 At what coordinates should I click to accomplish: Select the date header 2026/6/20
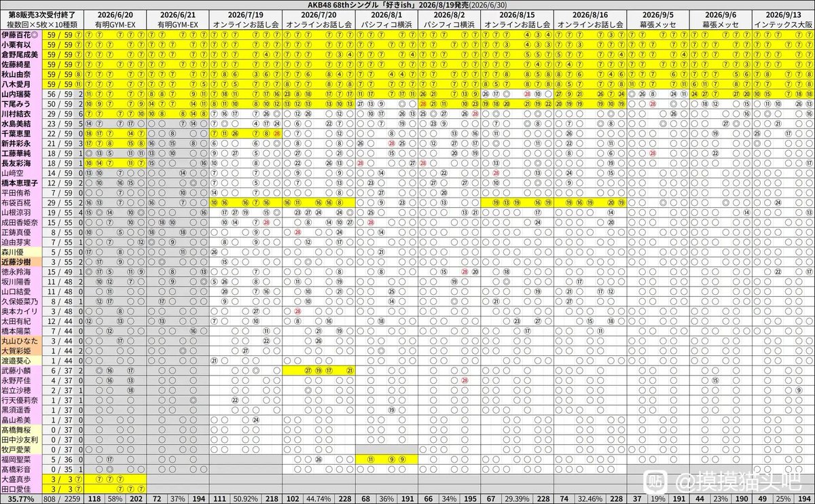click(x=114, y=14)
